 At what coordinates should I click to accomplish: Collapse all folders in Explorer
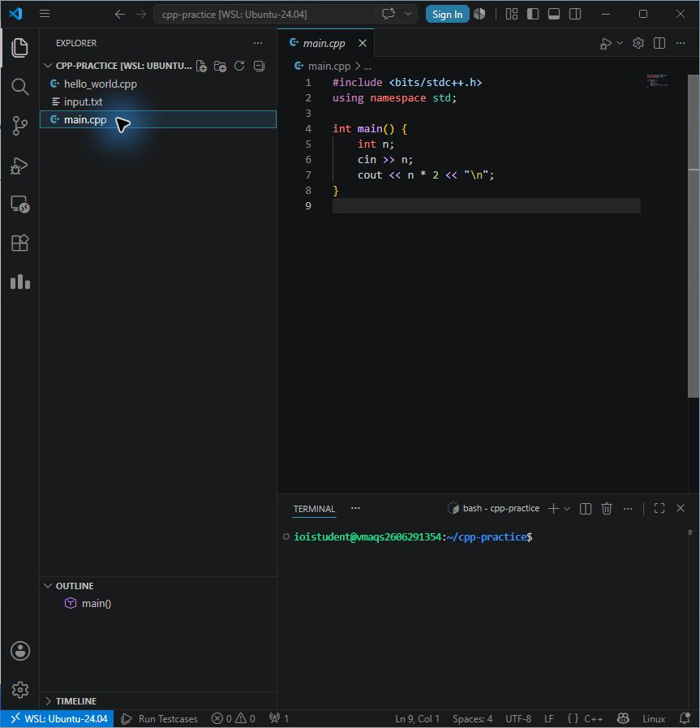pos(259,66)
